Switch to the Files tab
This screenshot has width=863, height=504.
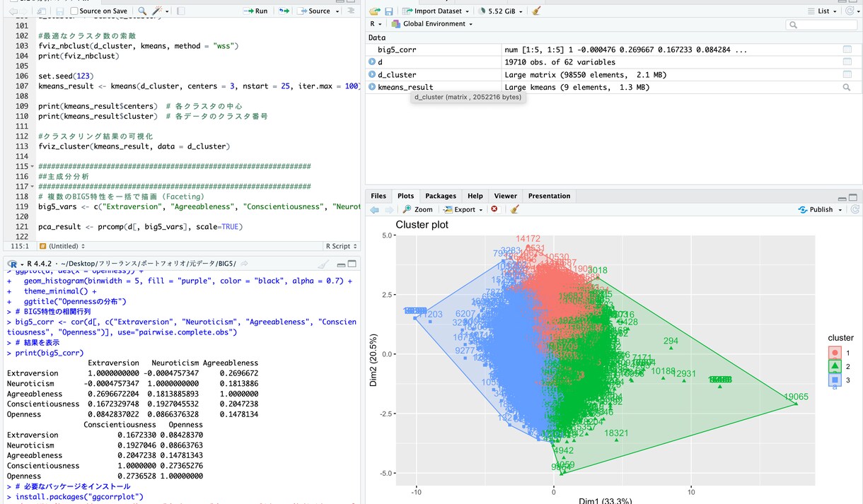378,196
